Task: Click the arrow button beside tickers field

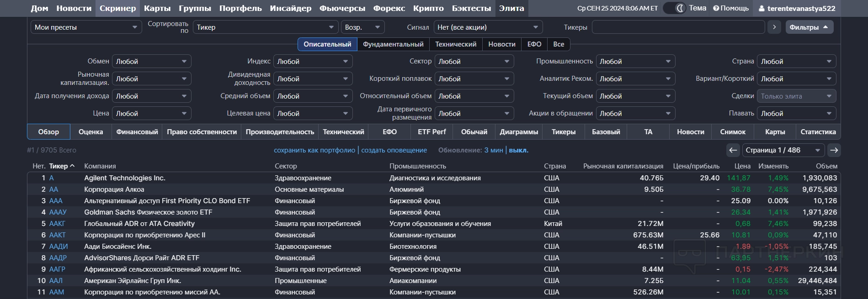Action: pos(774,27)
